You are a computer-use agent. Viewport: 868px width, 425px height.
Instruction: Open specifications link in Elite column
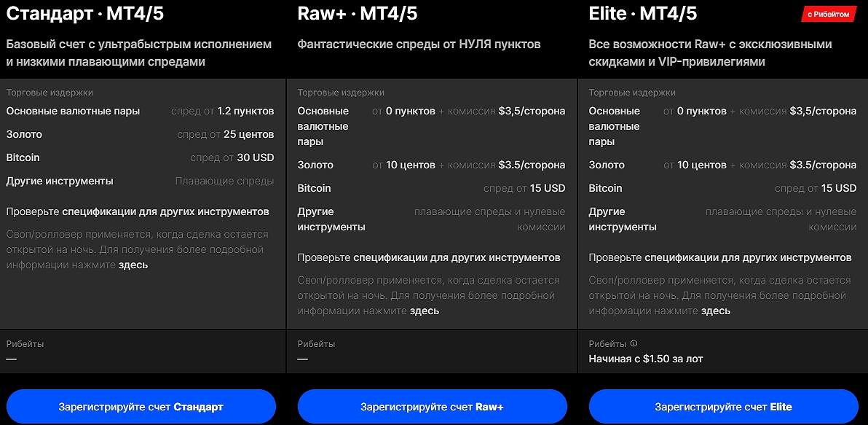click(748, 257)
